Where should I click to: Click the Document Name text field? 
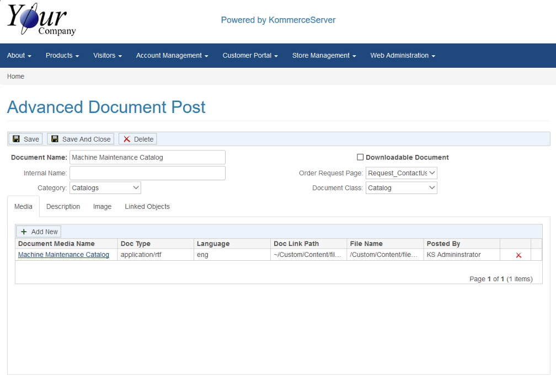pyautogui.click(x=147, y=157)
